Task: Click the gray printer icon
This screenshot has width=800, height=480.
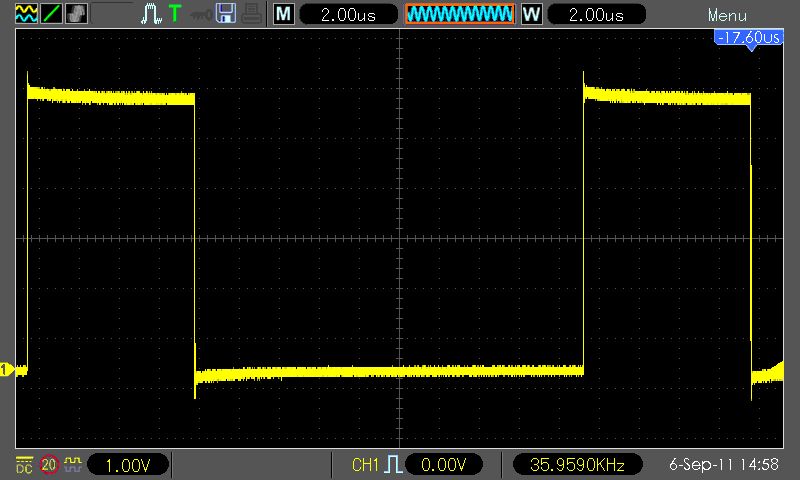Action: pyautogui.click(x=252, y=14)
